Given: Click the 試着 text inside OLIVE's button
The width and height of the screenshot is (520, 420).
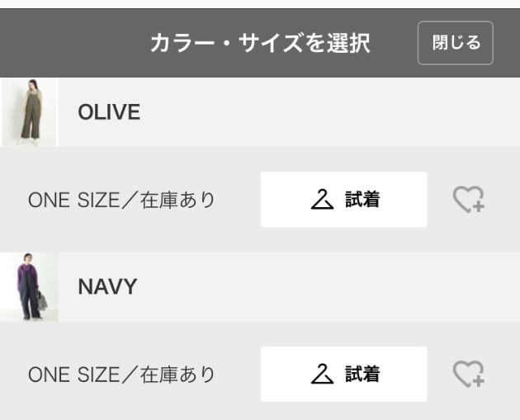Looking at the screenshot, I should (362, 199).
